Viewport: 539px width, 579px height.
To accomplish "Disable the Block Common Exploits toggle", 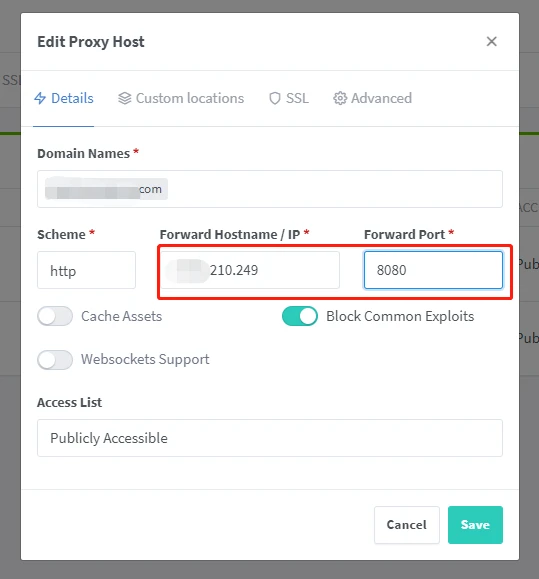I will pos(299,316).
